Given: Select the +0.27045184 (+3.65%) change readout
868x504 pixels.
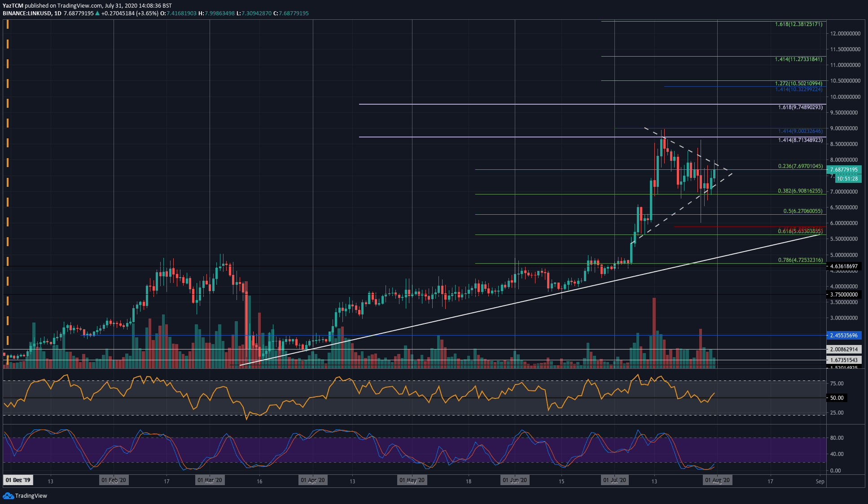Looking at the screenshot, I should pyautogui.click(x=130, y=13).
